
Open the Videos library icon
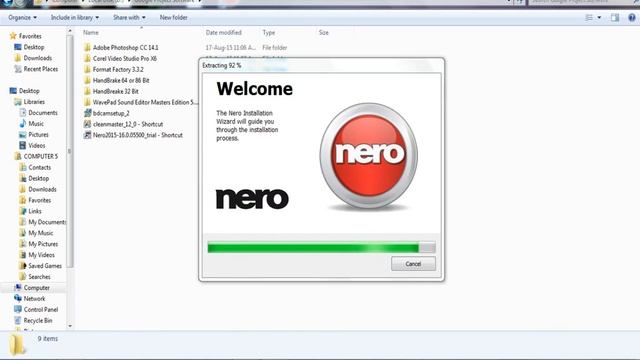click(x=23, y=145)
